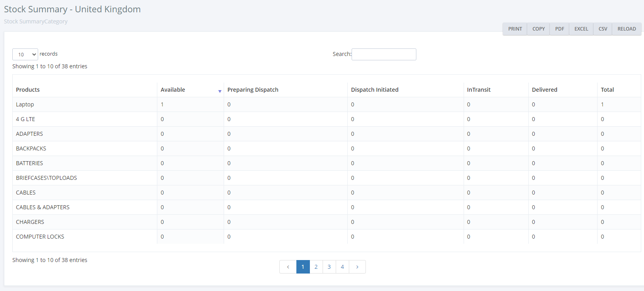
Task: Sort by InTransit column header
Action: (479, 90)
